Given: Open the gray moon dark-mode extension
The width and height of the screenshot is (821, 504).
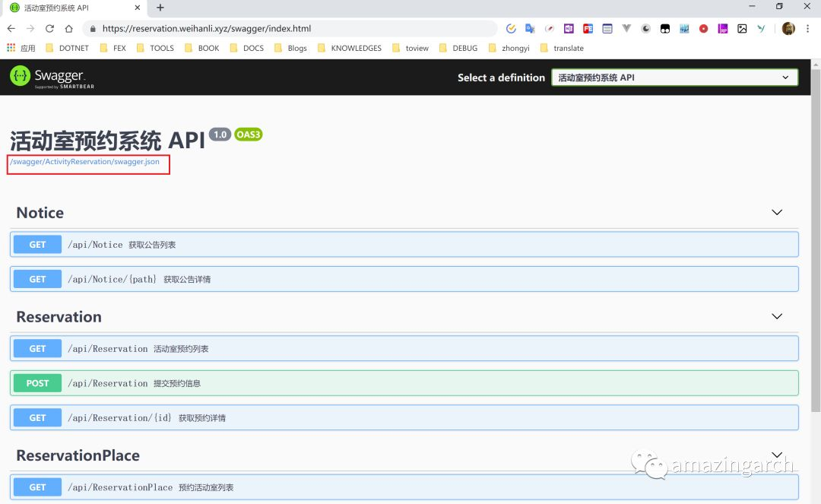Looking at the screenshot, I should point(645,29).
